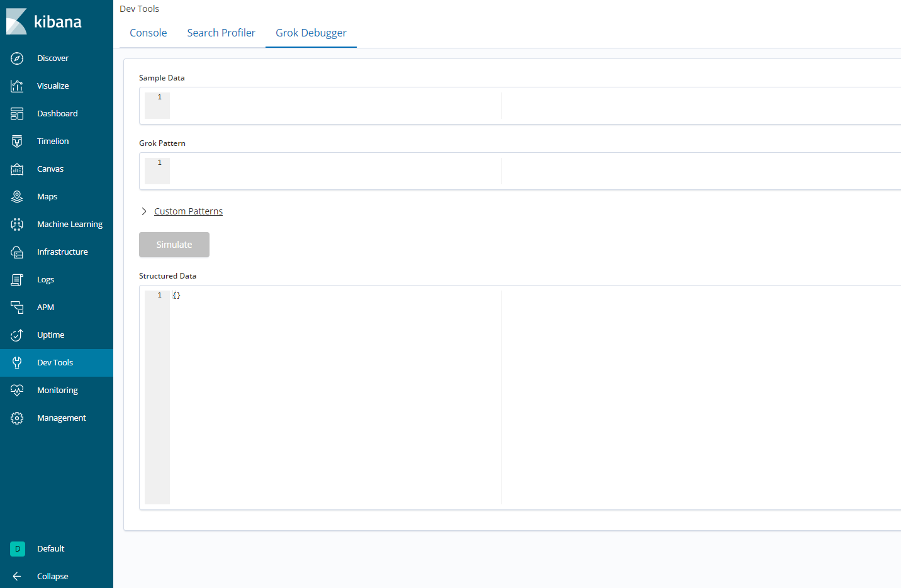Click inside the Grok Pattern editor
Image resolution: width=901 pixels, height=588 pixels.
pos(520,171)
